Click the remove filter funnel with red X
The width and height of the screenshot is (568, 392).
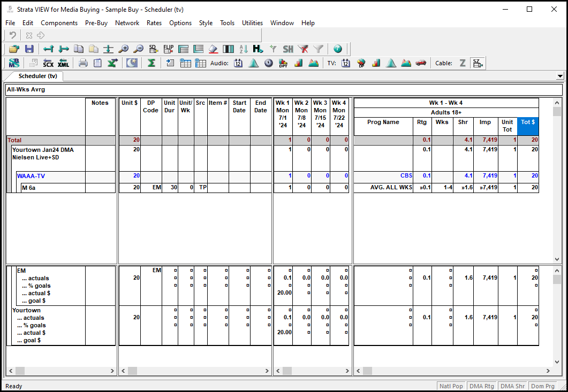click(303, 49)
